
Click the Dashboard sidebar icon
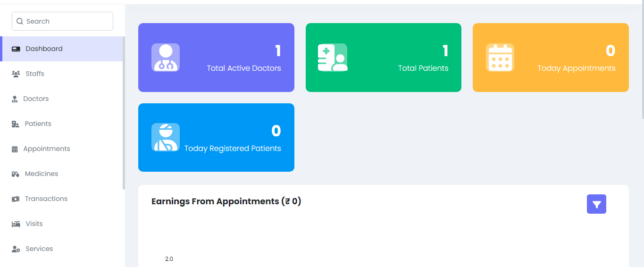(x=16, y=49)
